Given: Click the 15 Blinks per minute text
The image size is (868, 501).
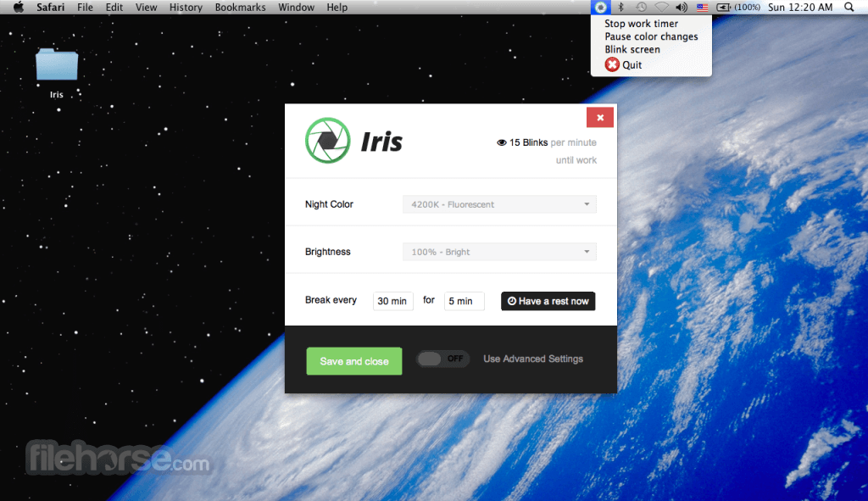Looking at the screenshot, I should 553,142.
